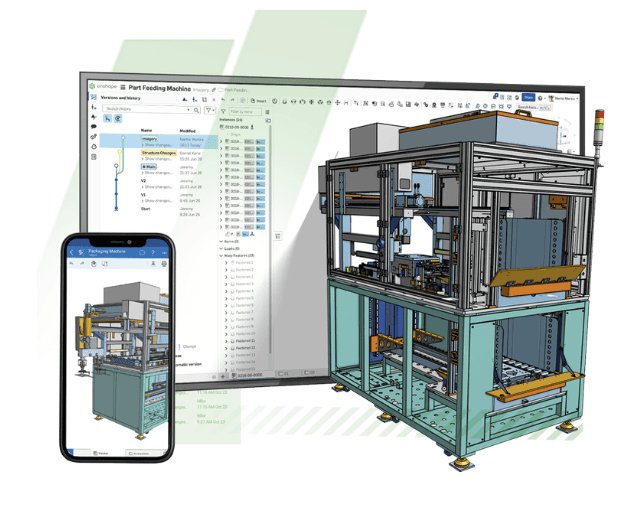
Task: Click the plus add tab button at bottom
Action: point(223,377)
